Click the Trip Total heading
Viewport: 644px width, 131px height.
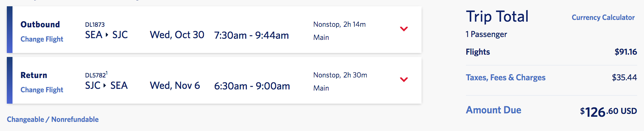click(x=497, y=17)
